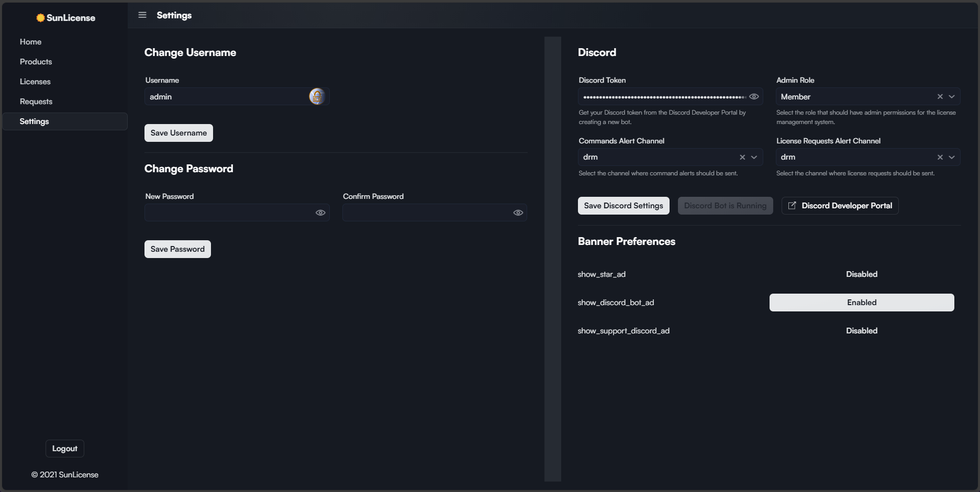The image size is (980, 492).
Task: Click the hamburger menu icon beside Settings
Action: [x=142, y=15]
